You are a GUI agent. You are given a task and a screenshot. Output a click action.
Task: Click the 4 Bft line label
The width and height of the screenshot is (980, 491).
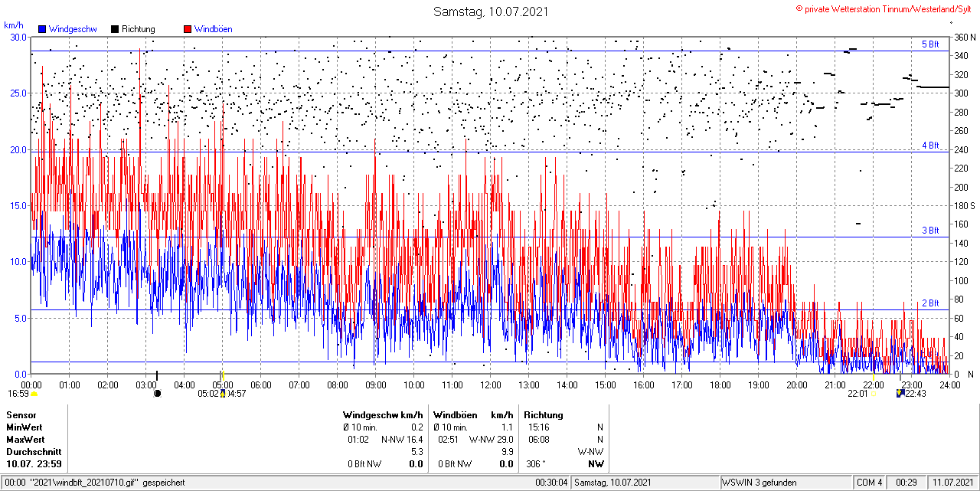point(930,145)
